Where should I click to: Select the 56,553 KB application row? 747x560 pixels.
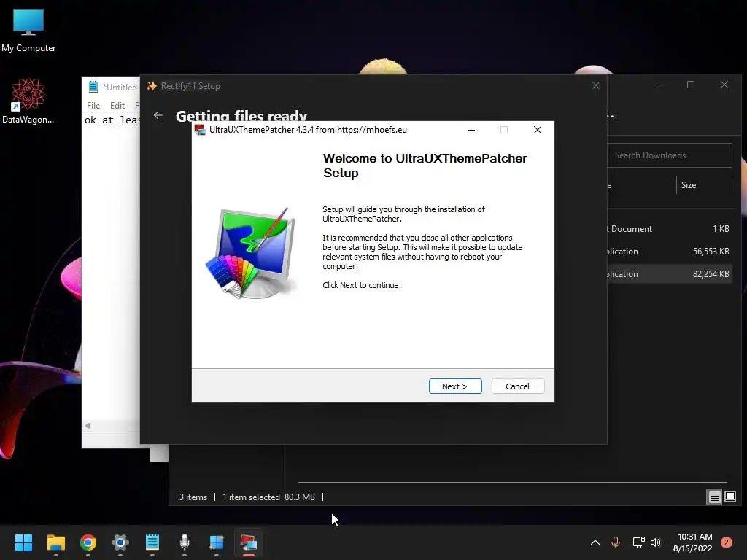coord(670,252)
